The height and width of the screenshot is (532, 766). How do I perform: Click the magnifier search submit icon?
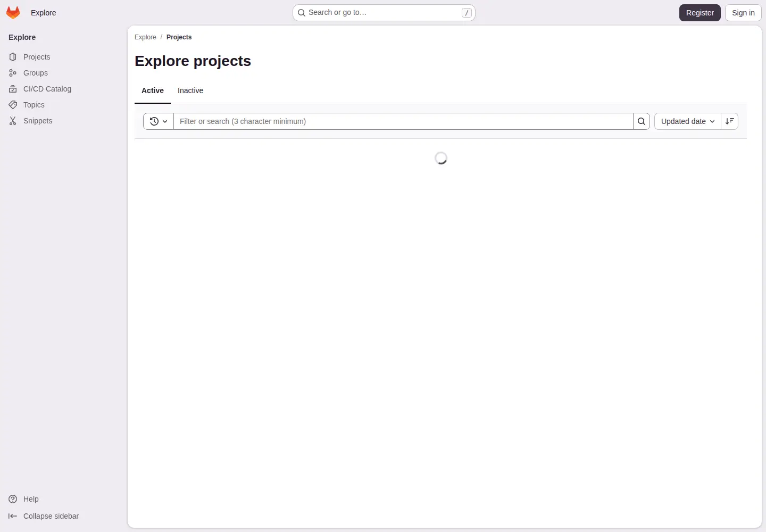click(x=642, y=121)
